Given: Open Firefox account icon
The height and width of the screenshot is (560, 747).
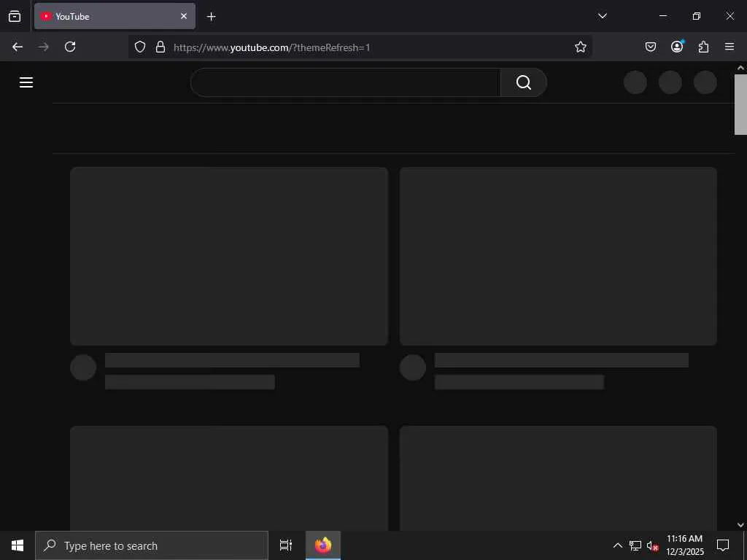Looking at the screenshot, I should click(677, 47).
